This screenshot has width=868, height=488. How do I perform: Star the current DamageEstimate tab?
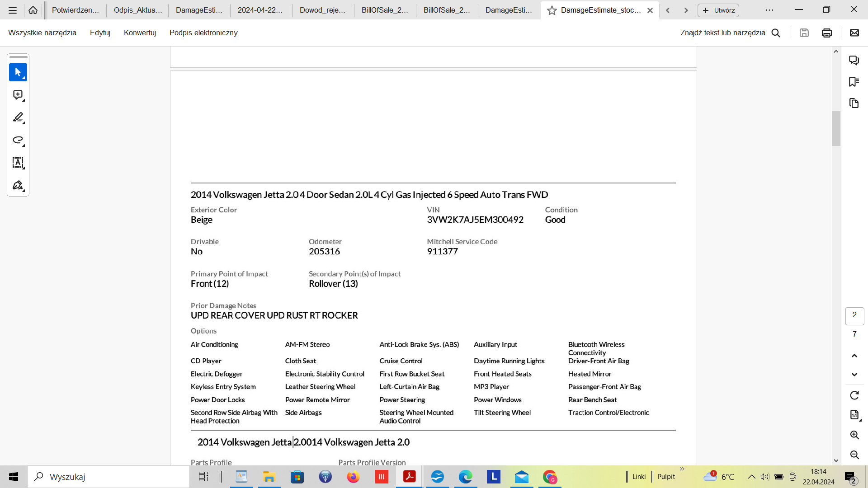(552, 10)
